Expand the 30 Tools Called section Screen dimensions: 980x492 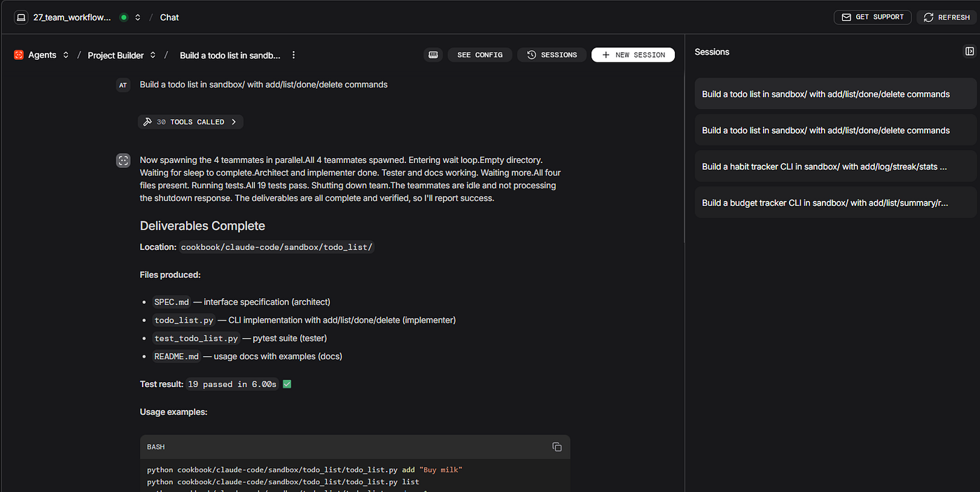(190, 122)
